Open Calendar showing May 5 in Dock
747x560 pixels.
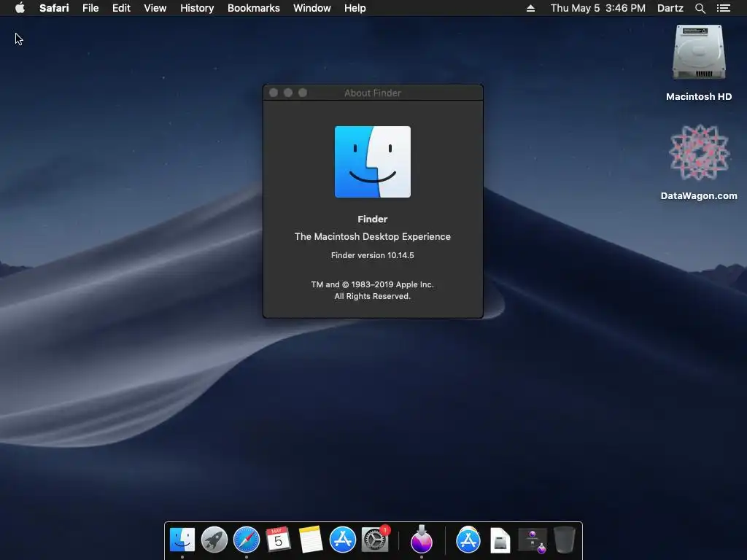click(278, 540)
